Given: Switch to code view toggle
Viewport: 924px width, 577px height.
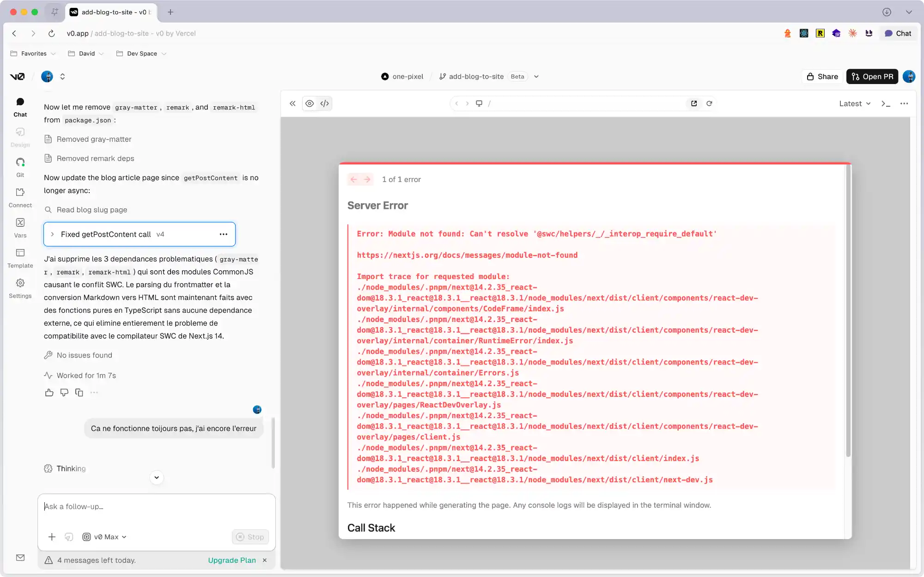Looking at the screenshot, I should [x=325, y=103].
